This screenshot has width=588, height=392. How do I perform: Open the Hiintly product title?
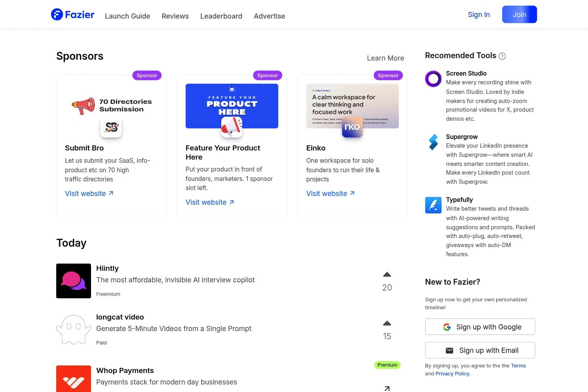107,268
